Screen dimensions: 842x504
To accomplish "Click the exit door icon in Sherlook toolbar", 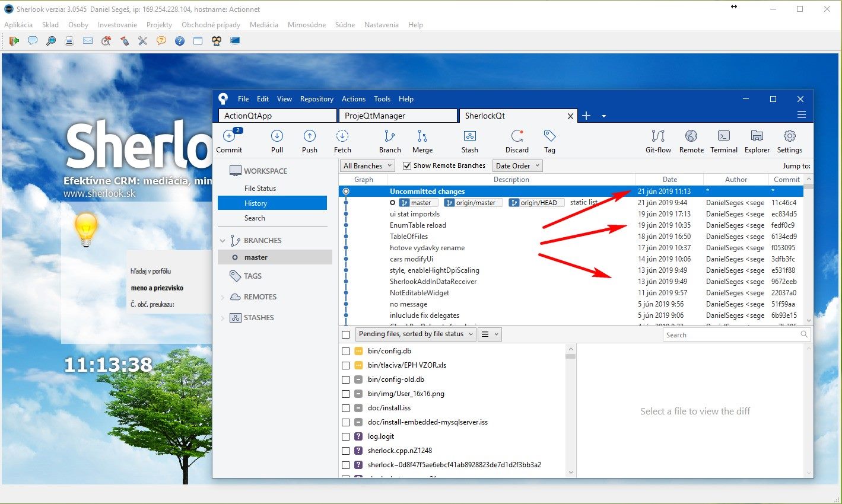I will point(14,41).
